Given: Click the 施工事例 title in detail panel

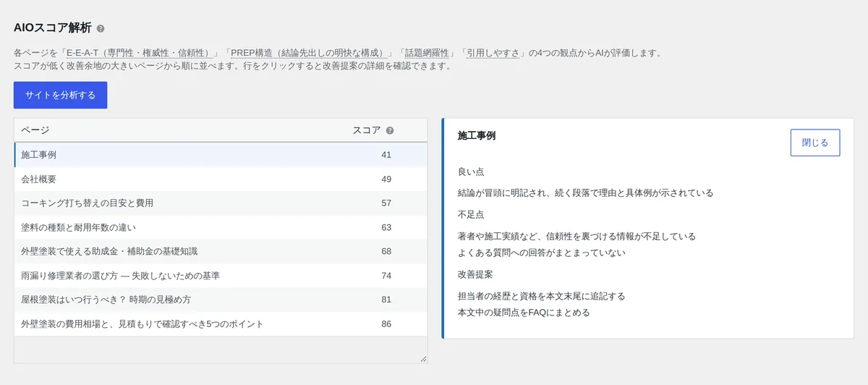Looking at the screenshot, I should 477,135.
